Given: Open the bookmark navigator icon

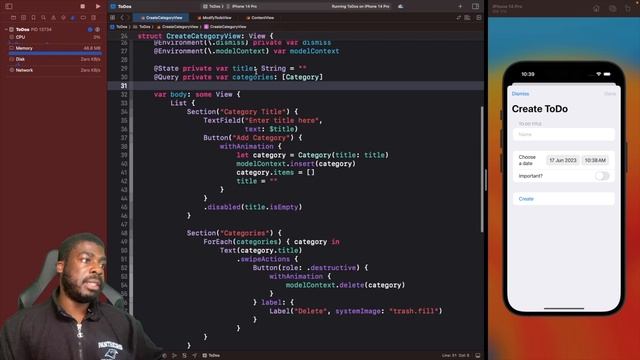Looking at the screenshot, I should coord(33,18).
